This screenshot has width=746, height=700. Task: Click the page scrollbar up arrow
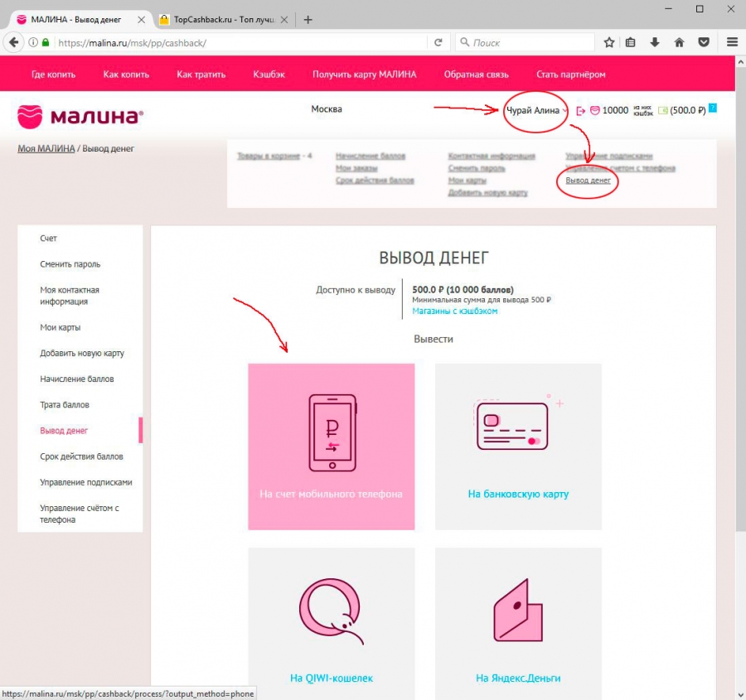pos(740,61)
